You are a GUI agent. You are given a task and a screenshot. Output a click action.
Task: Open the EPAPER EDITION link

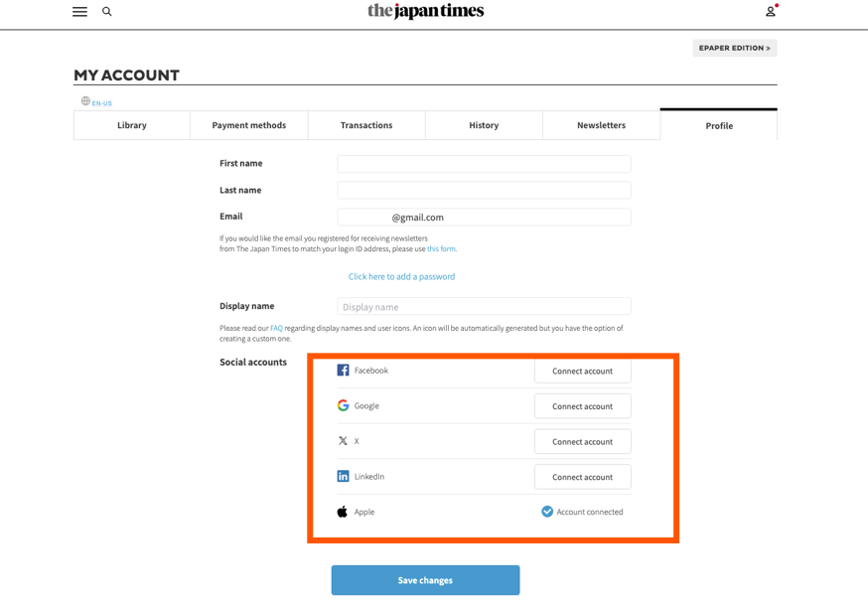(x=735, y=48)
